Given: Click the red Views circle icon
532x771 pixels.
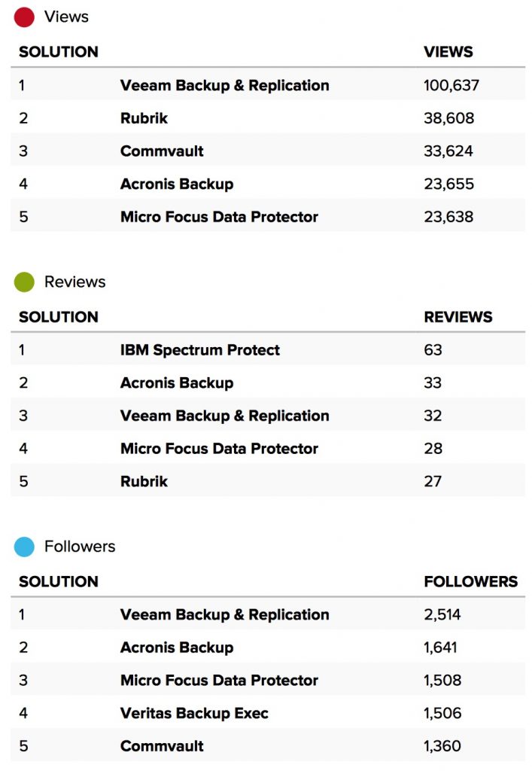Looking at the screenshot, I should (x=24, y=17).
